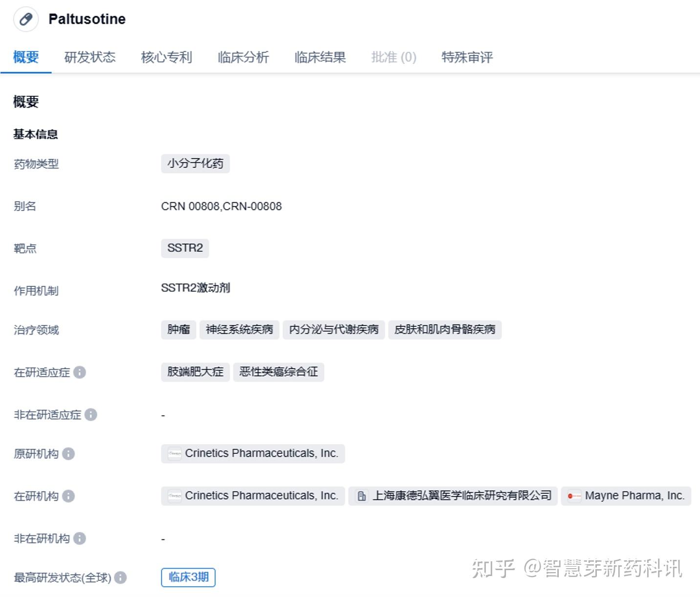This screenshot has height=597, width=700.
Task: Click the Crinetics company logo icon
Action: pyautogui.click(x=175, y=453)
